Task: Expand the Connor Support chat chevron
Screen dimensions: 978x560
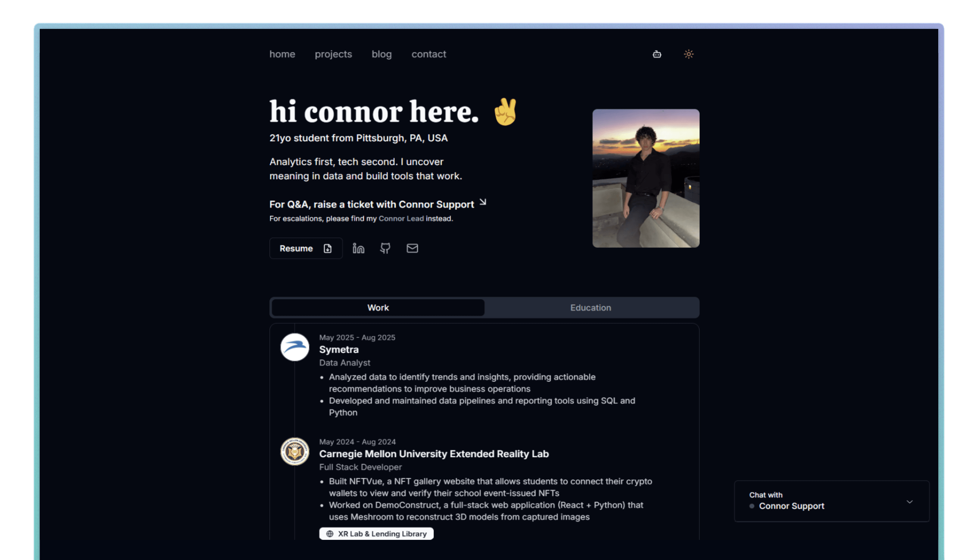Action: click(x=910, y=502)
